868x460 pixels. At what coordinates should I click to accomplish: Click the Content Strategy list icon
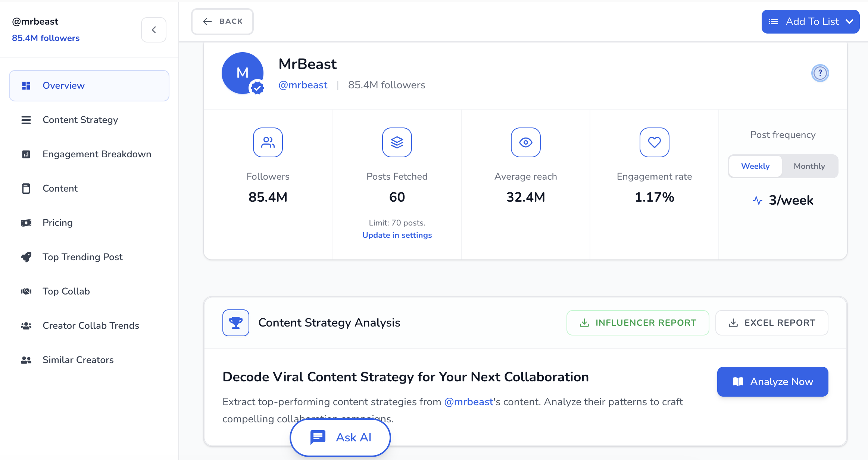pyautogui.click(x=26, y=120)
